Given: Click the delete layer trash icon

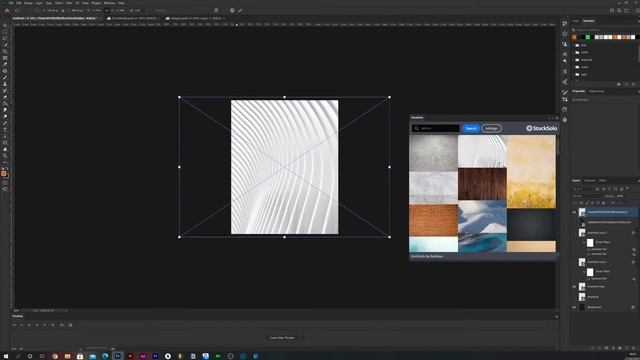Looking at the screenshot, I should (633, 348).
